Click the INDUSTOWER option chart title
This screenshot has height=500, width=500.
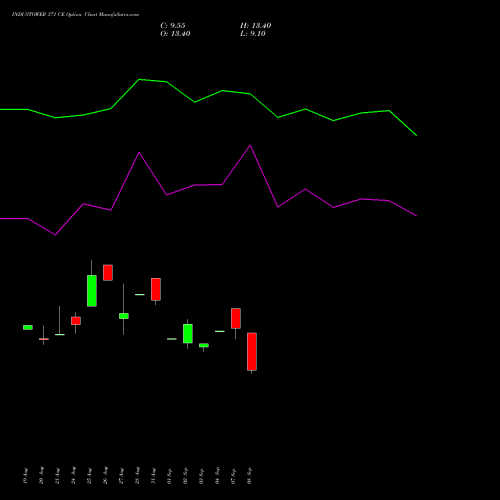coord(75,15)
